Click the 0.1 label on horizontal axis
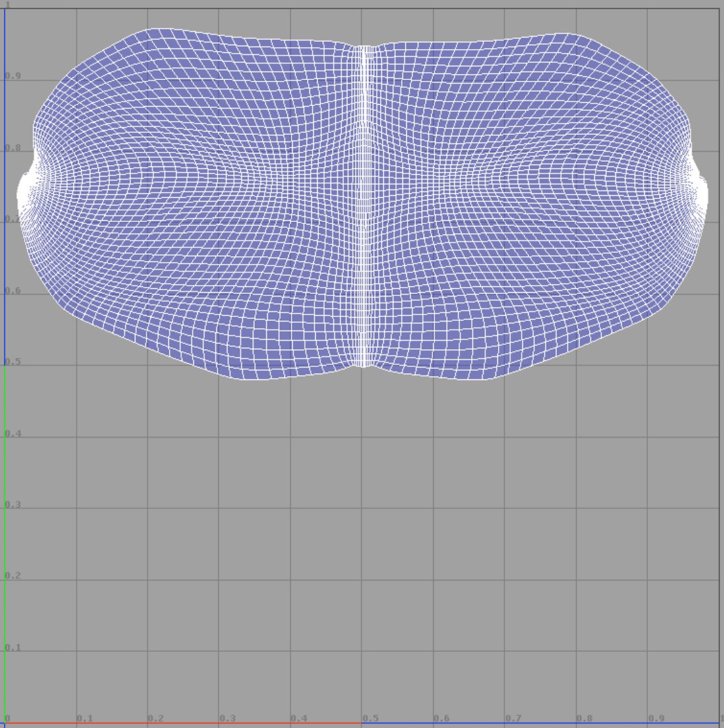 click(x=85, y=719)
